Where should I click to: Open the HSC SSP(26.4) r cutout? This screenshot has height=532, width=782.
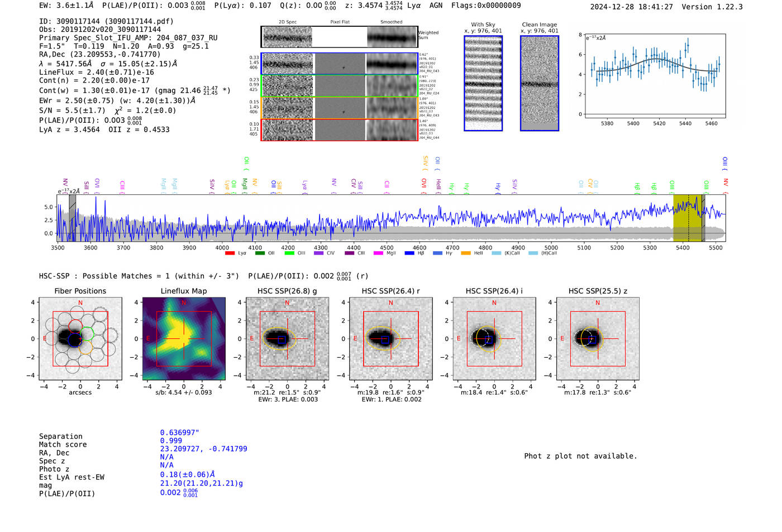pos(390,339)
